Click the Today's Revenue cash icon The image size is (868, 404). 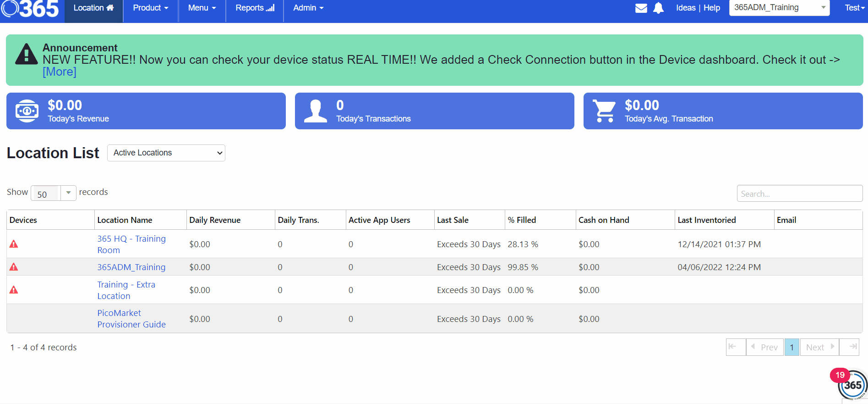[27, 111]
